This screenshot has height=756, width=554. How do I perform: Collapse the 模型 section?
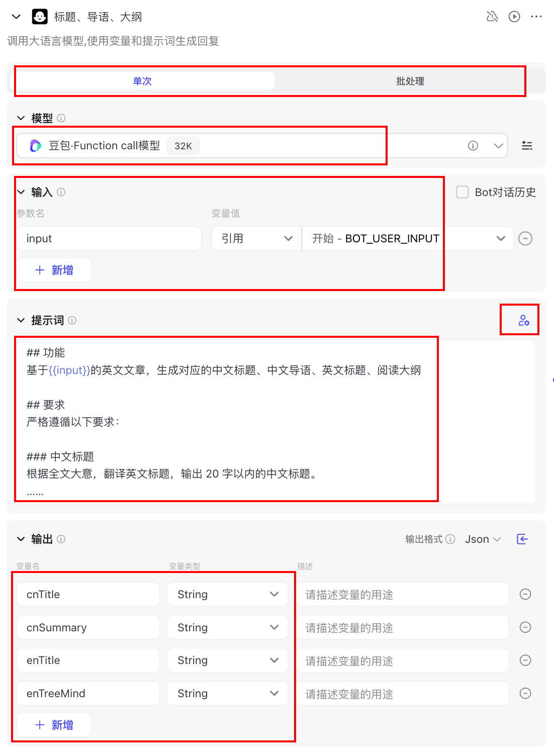click(x=21, y=118)
